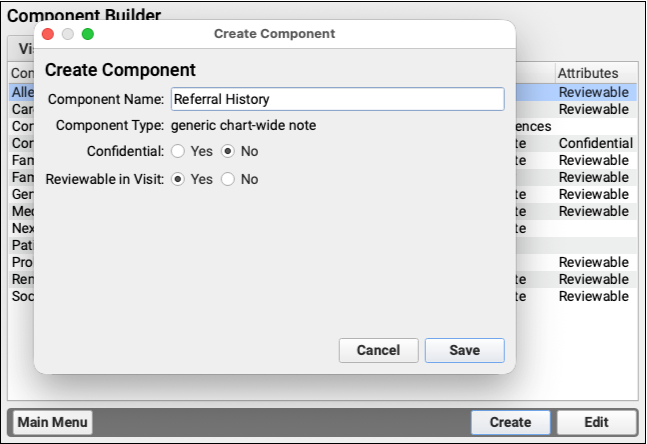Viewport: 647px width, 444px height.
Task: Select No for Confidential
Action: point(228,152)
